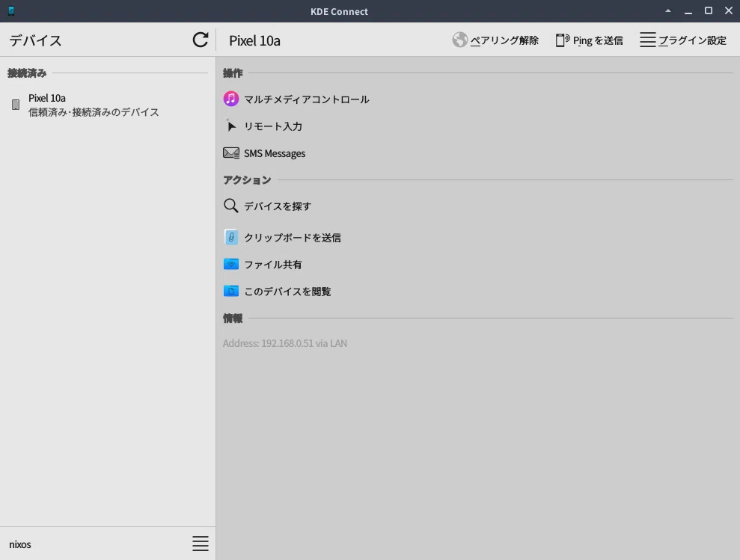The height and width of the screenshot is (560, 740).
Task: Select クリップボードを送信 action
Action: point(292,238)
